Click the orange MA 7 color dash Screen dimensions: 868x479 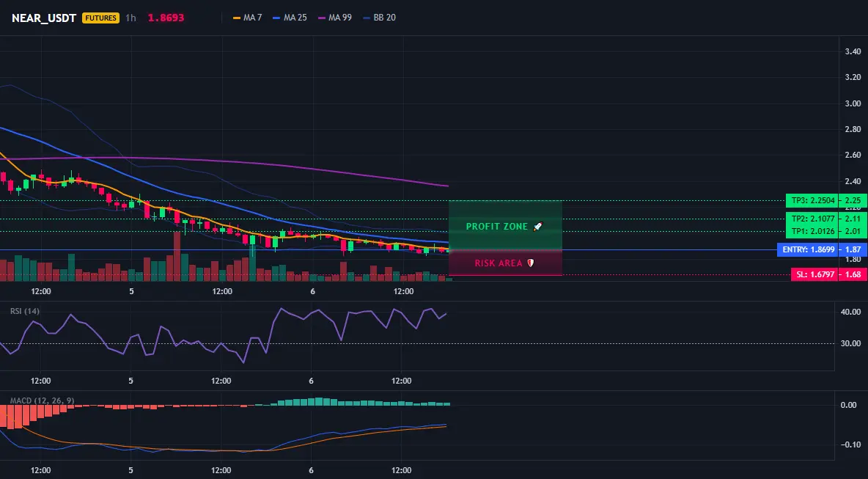point(237,18)
